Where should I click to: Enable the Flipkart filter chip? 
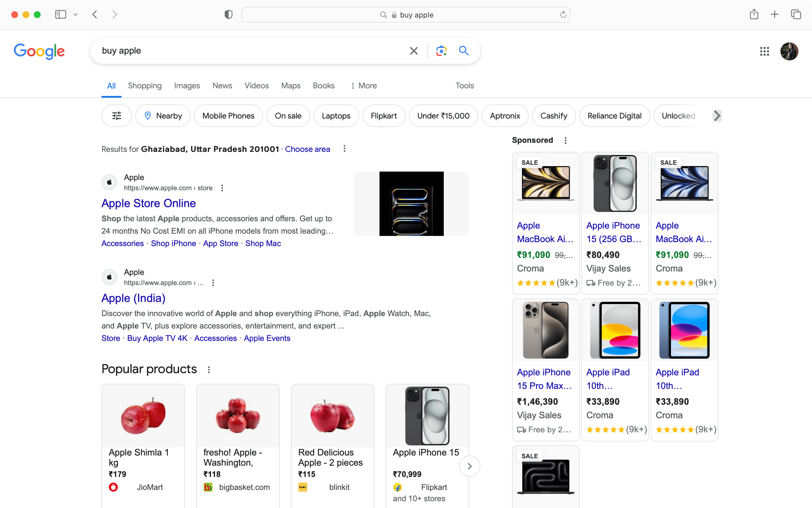coord(384,116)
